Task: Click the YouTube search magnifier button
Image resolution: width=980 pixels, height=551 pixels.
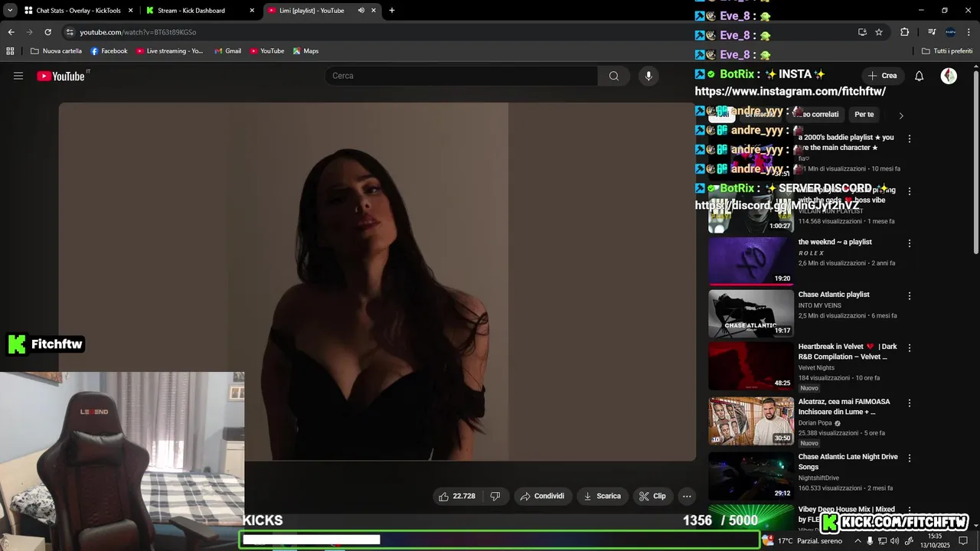Action: point(614,76)
